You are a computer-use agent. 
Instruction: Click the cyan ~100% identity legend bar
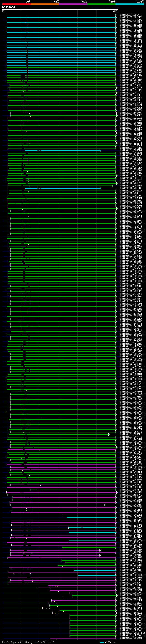[x=130, y=4]
